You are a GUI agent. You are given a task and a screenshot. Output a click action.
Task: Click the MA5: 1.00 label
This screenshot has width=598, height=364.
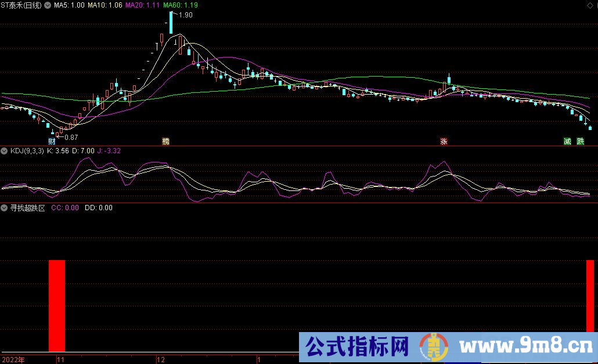tap(69, 5)
